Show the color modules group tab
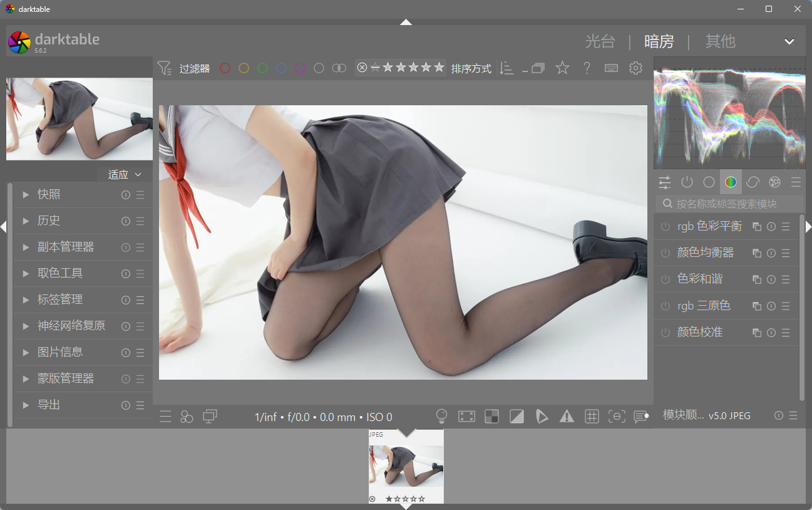The height and width of the screenshot is (510, 812). click(731, 182)
